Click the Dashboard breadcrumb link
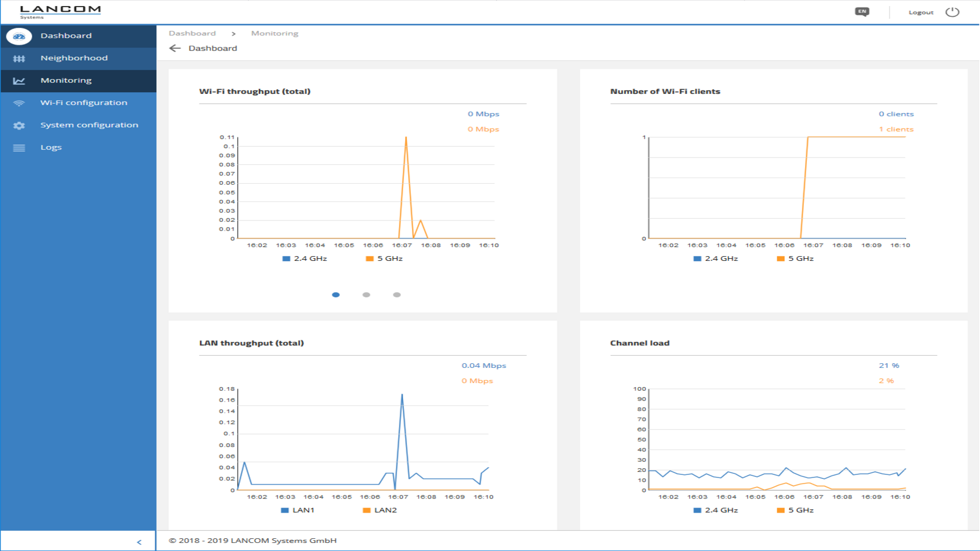Screen dimensions: 980x551 [192, 34]
